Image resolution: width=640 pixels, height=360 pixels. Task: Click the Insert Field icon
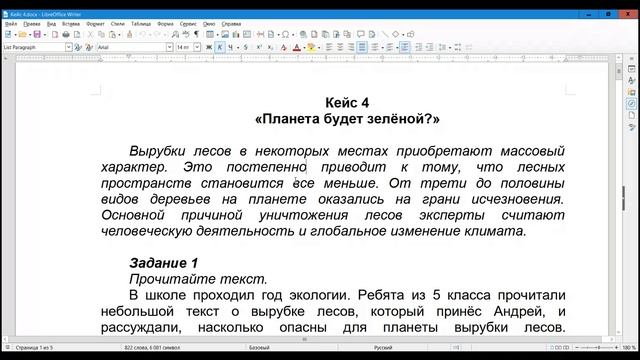271,35
